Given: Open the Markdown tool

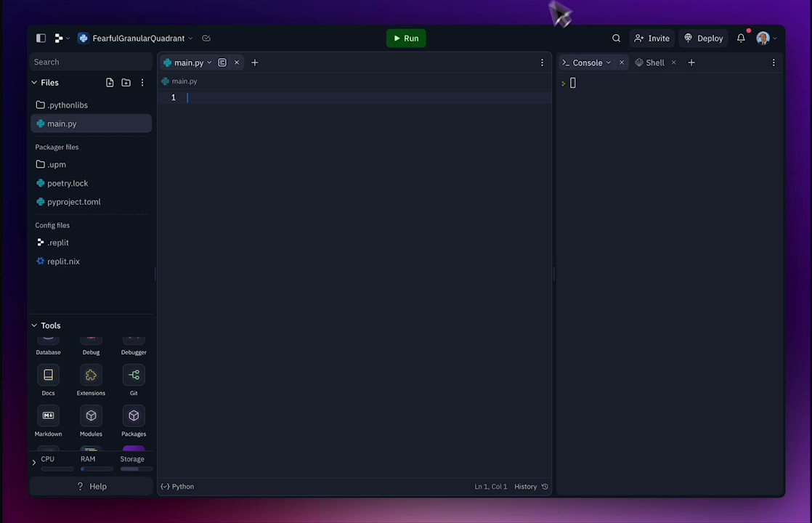Looking at the screenshot, I should [48, 421].
